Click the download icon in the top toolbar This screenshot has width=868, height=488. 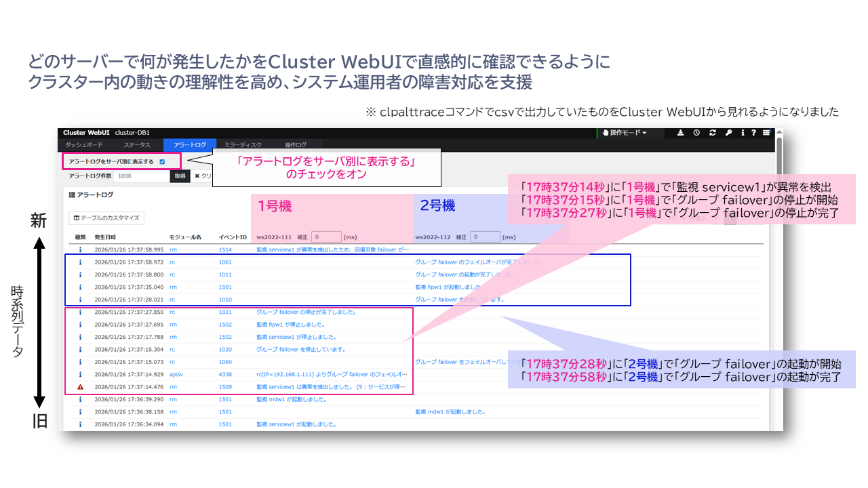pyautogui.click(x=680, y=133)
